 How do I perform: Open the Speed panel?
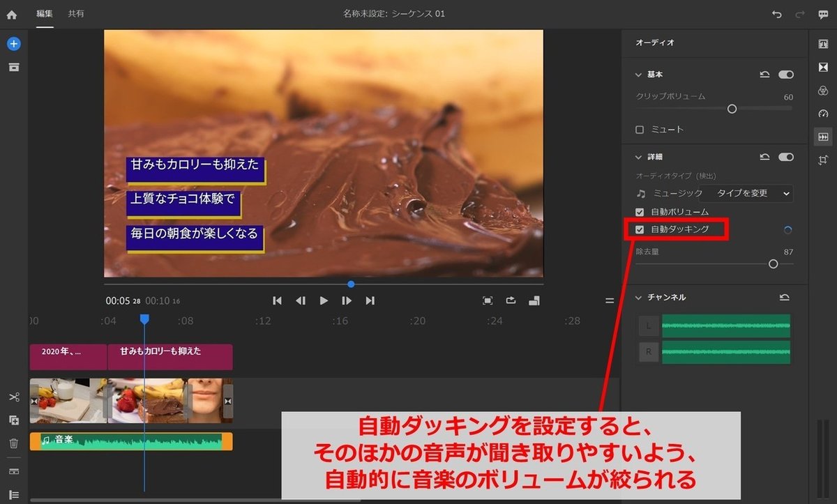[823, 114]
